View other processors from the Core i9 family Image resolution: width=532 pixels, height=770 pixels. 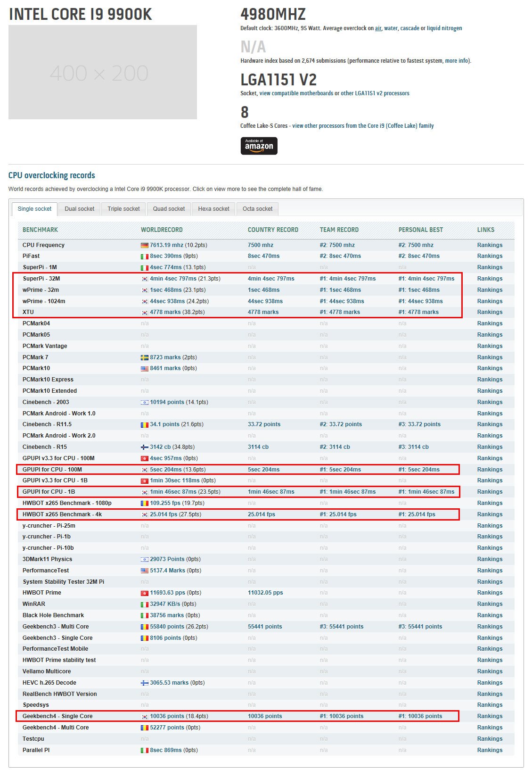pos(363,126)
